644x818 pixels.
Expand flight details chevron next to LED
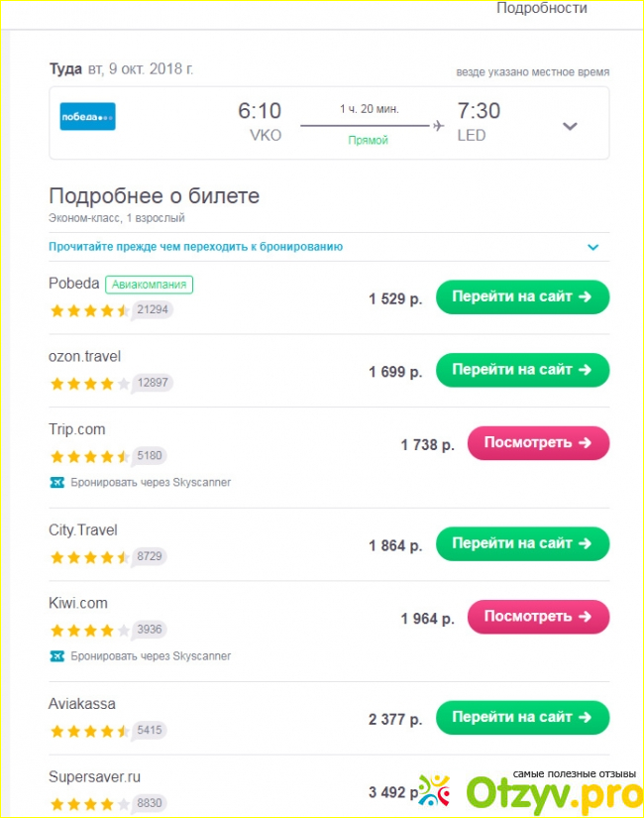click(570, 126)
